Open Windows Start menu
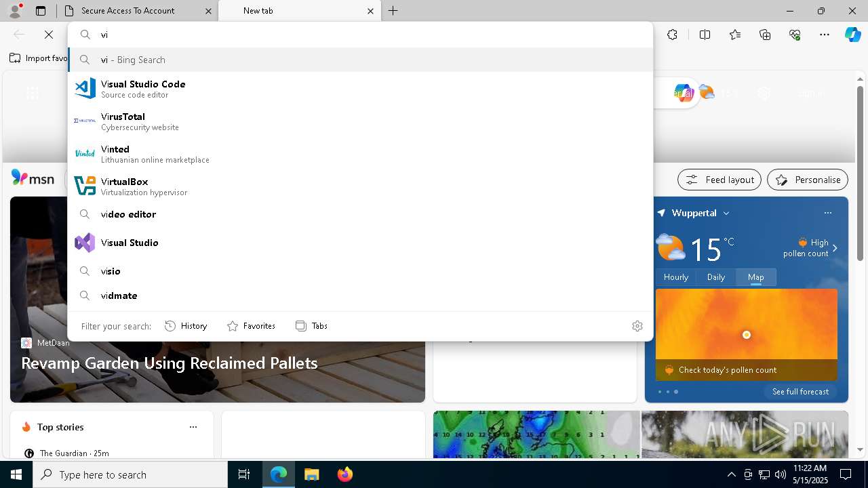The height and width of the screenshot is (488, 868). pos(16,474)
